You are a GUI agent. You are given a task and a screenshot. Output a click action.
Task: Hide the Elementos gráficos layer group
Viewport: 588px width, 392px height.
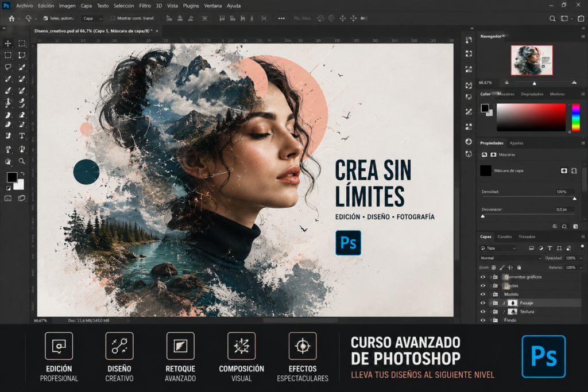pos(482,277)
